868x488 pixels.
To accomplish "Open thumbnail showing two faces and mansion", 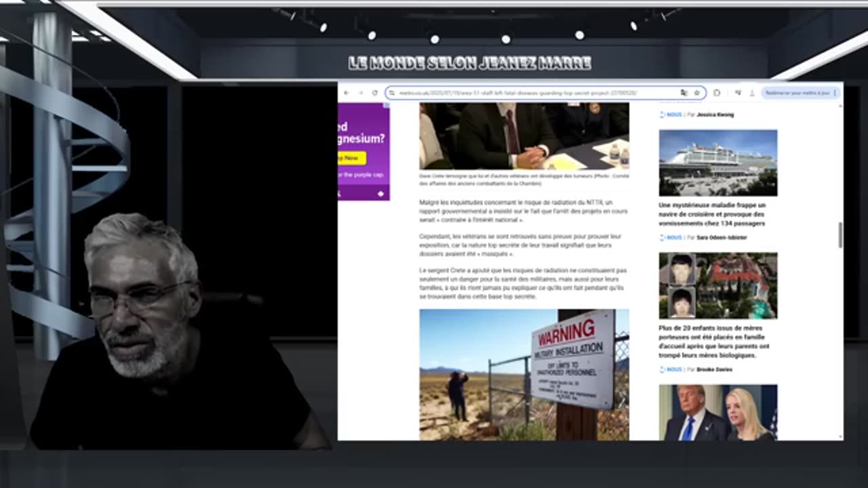I will [718, 285].
